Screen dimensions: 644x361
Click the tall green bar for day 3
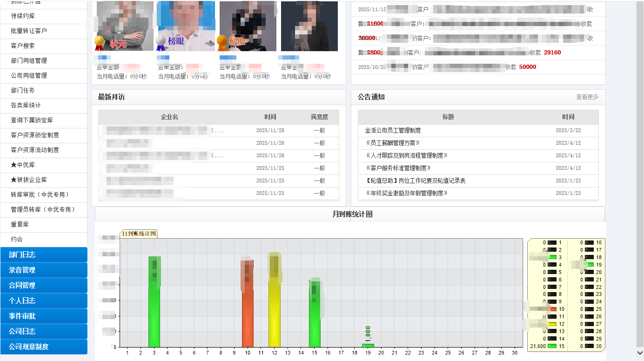(x=154, y=302)
